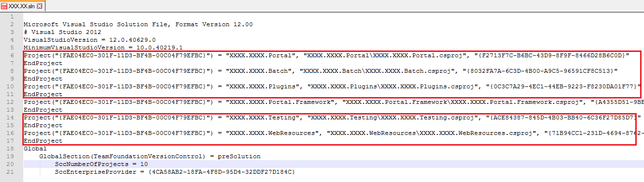
Task: Click the 'Microsoft Visual Studio Solution File, Format Version 12.00' line
Action: [x=138, y=24]
